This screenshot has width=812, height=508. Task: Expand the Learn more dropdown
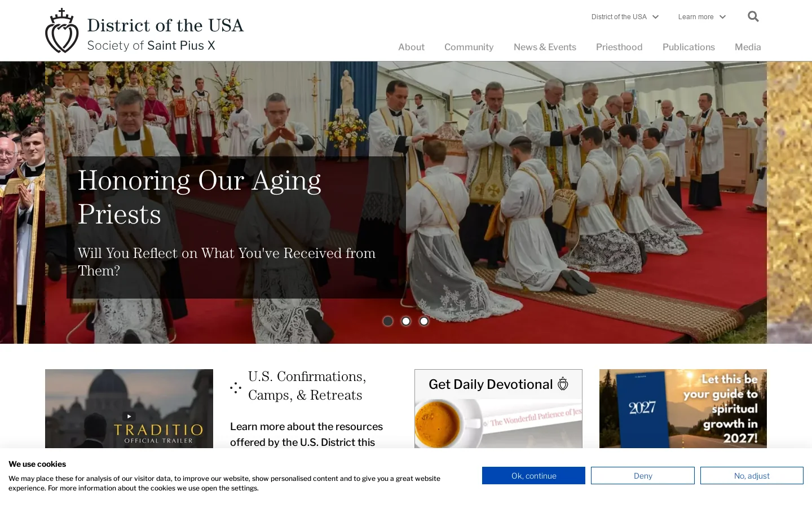point(701,17)
